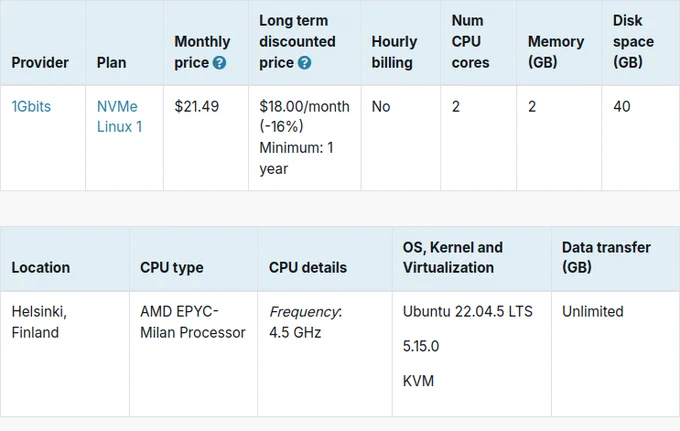Click the Data transfer (GB) header
Screen dimensions: 680x431
tap(606, 257)
